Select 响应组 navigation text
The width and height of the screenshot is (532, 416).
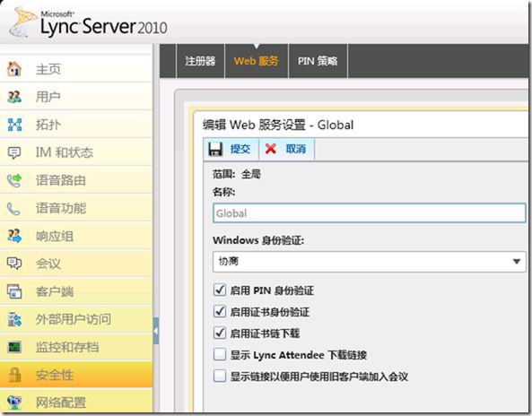coord(55,236)
